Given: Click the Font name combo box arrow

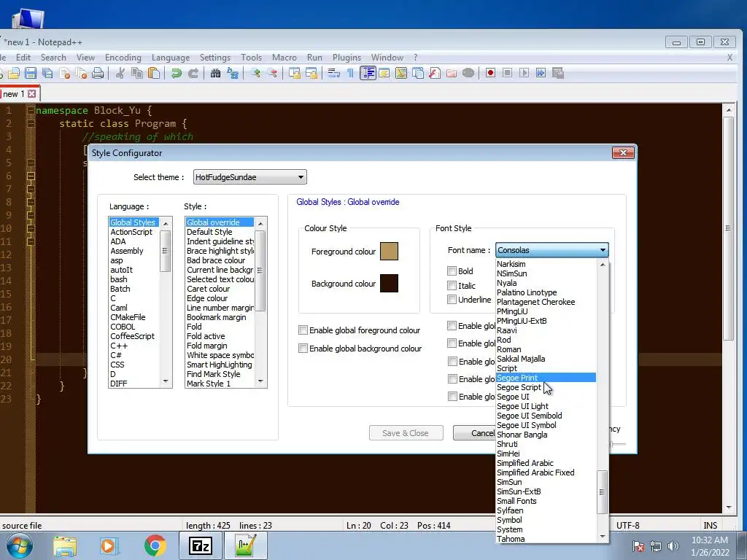Looking at the screenshot, I should tap(603, 251).
